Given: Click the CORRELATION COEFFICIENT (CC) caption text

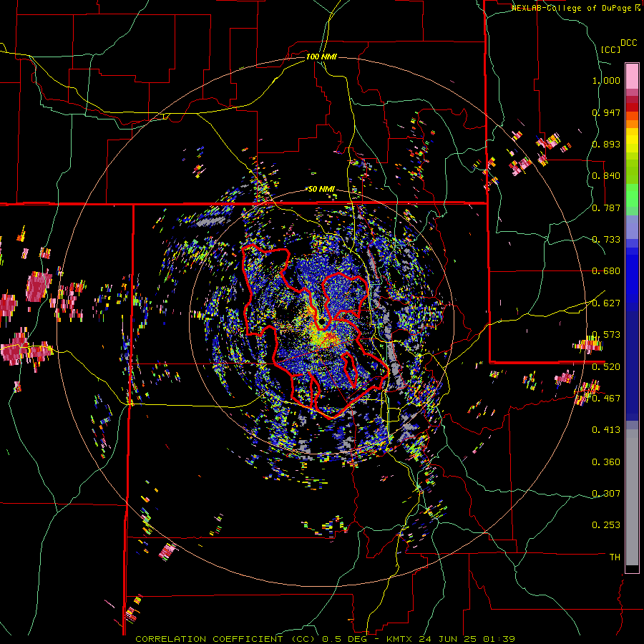Looking at the screenshot, I should point(225,639).
